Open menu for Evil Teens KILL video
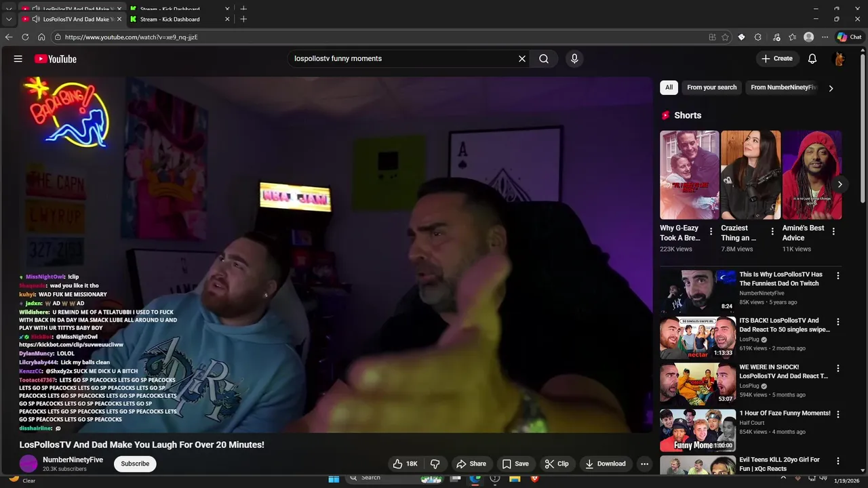Viewport: 868px width, 488px height. click(x=838, y=461)
